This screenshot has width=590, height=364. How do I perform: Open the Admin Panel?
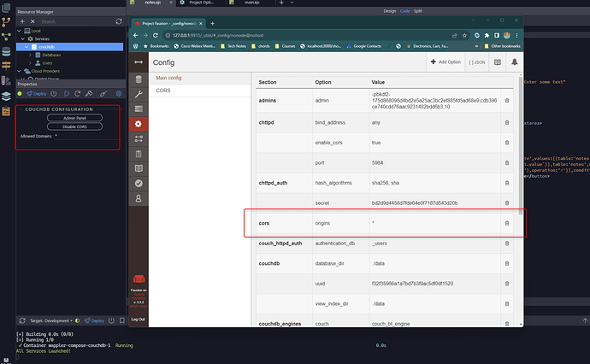74,118
